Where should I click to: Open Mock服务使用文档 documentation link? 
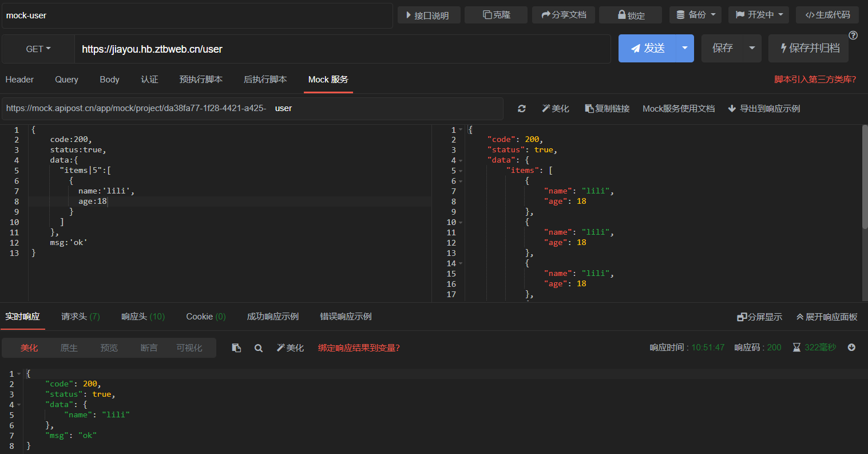pos(679,109)
